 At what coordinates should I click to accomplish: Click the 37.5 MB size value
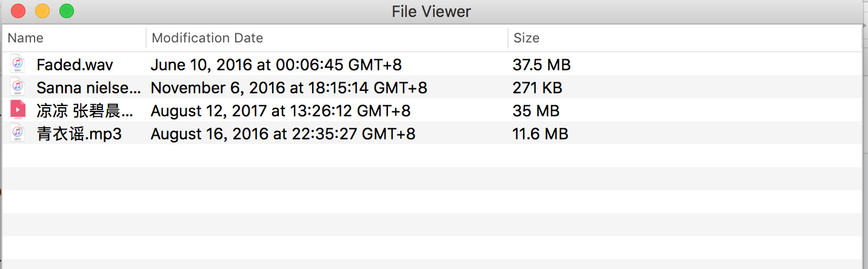click(541, 65)
